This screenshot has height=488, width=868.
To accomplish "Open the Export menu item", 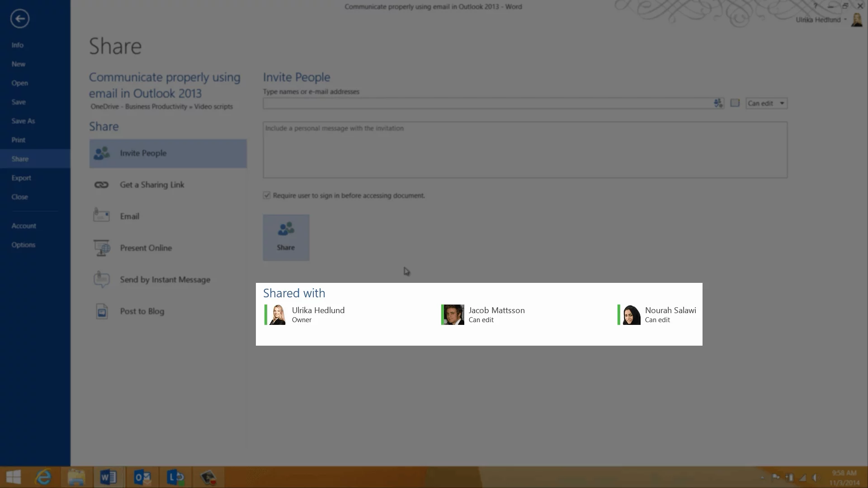I will 21,178.
